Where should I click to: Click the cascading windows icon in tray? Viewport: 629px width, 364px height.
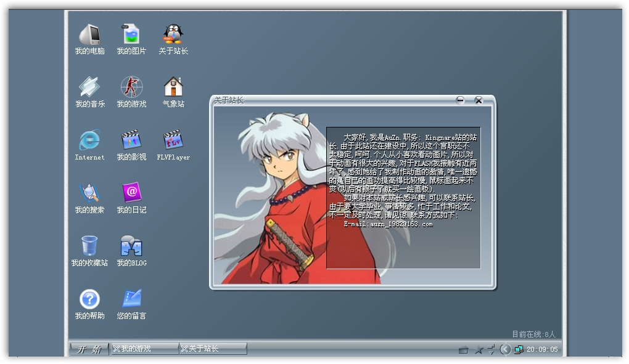click(x=491, y=350)
